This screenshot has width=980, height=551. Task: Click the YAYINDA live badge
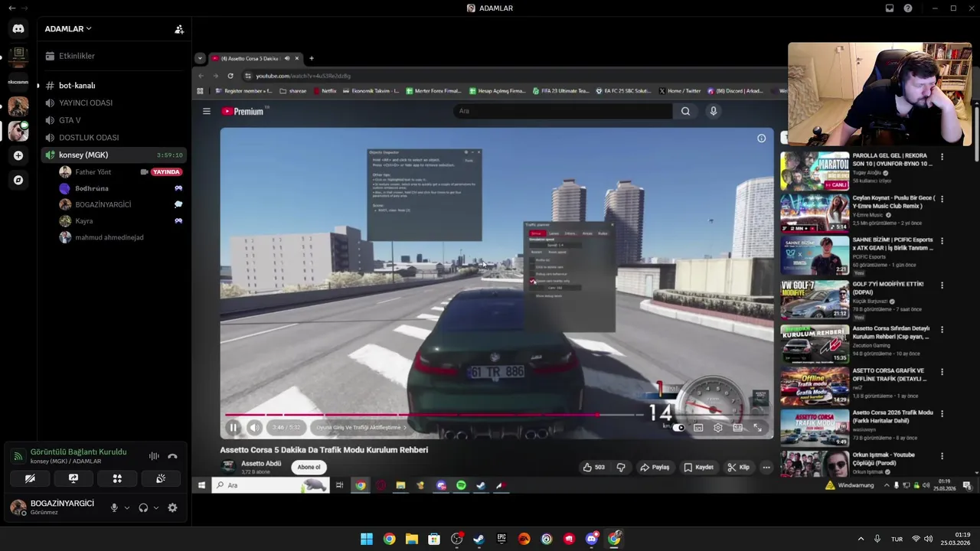click(166, 172)
